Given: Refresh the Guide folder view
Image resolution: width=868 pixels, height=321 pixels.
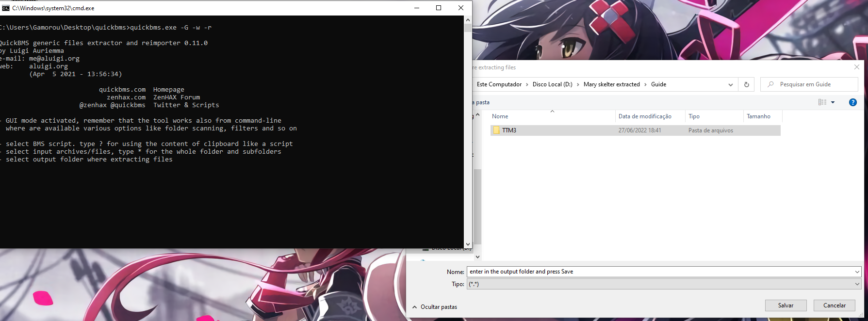Looking at the screenshot, I should coord(746,84).
